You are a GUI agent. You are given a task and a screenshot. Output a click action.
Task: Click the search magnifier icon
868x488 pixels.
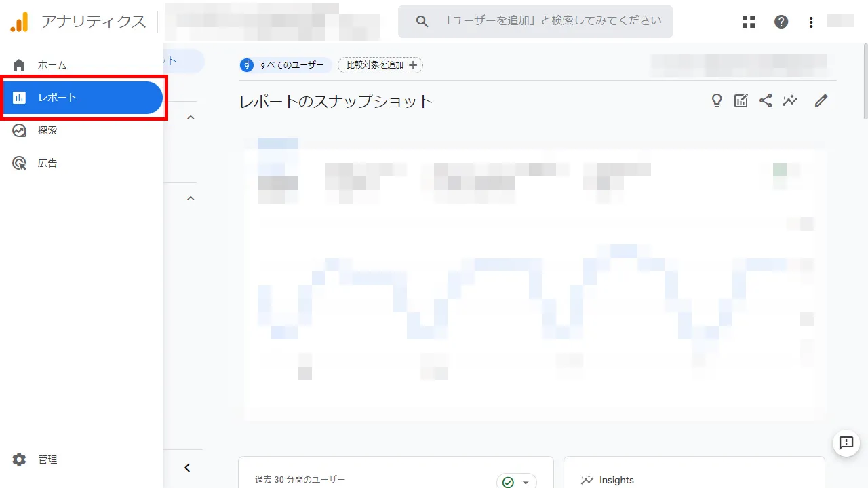click(x=421, y=21)
